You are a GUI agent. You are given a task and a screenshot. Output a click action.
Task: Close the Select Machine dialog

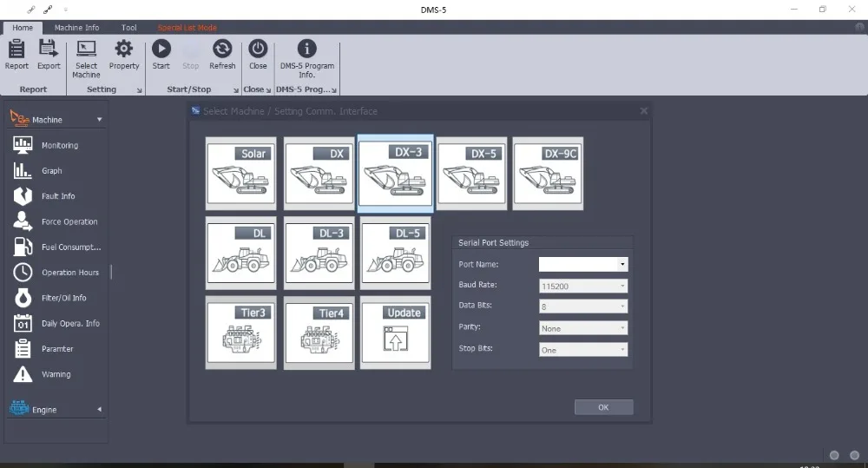(x=643, y=111)
